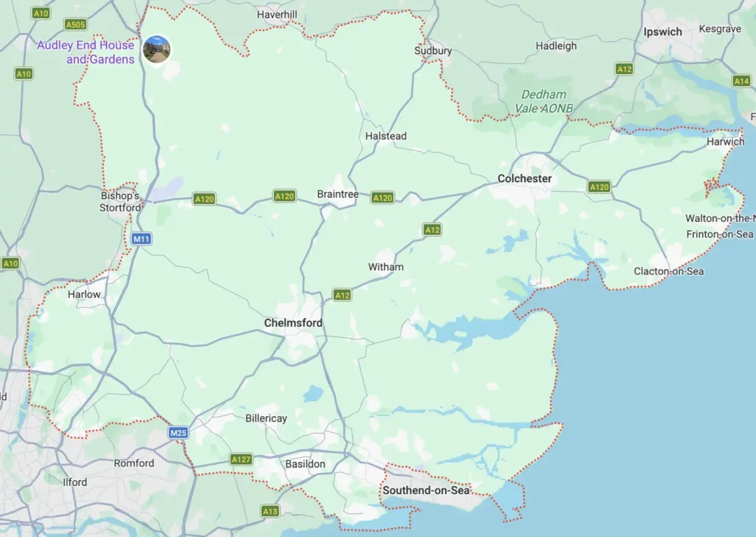Click the Billericay town label
This screenshot has height=537, width=756.
[266, 418]
